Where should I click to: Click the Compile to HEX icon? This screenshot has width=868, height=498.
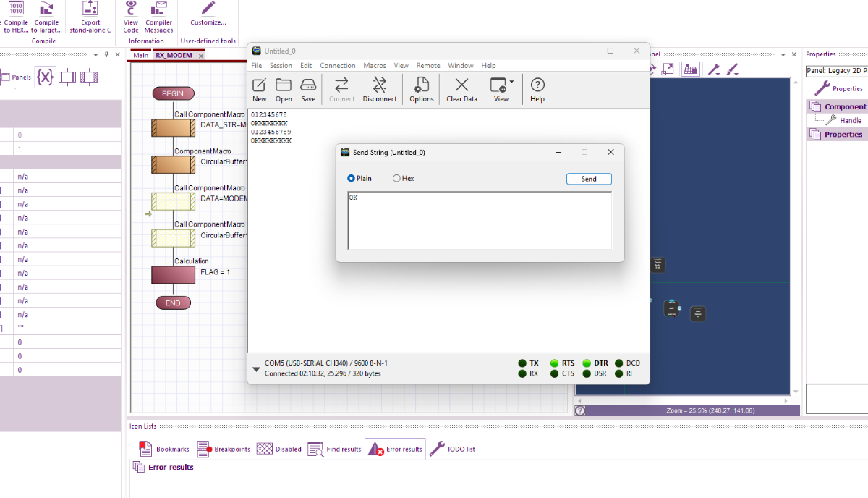[15, 18]
